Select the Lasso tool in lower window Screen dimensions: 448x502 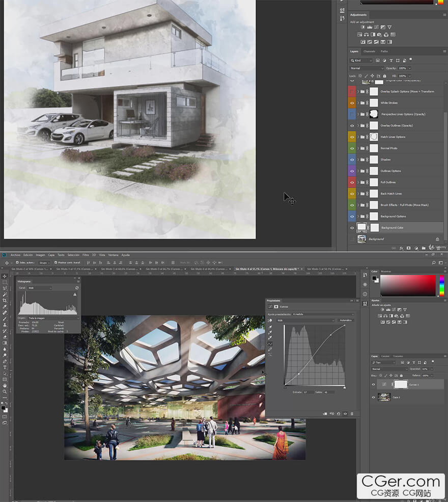click(5, 288)
